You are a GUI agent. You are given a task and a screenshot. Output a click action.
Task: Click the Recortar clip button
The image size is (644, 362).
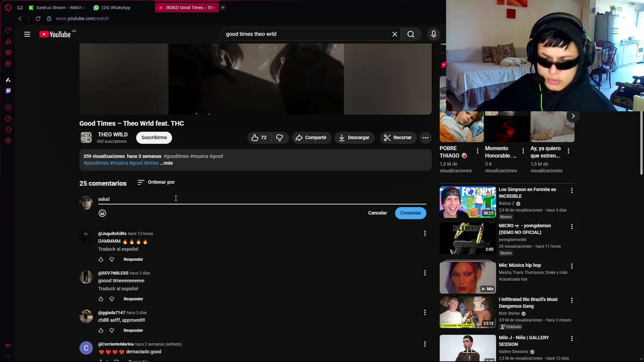click(x=397, y=137)
